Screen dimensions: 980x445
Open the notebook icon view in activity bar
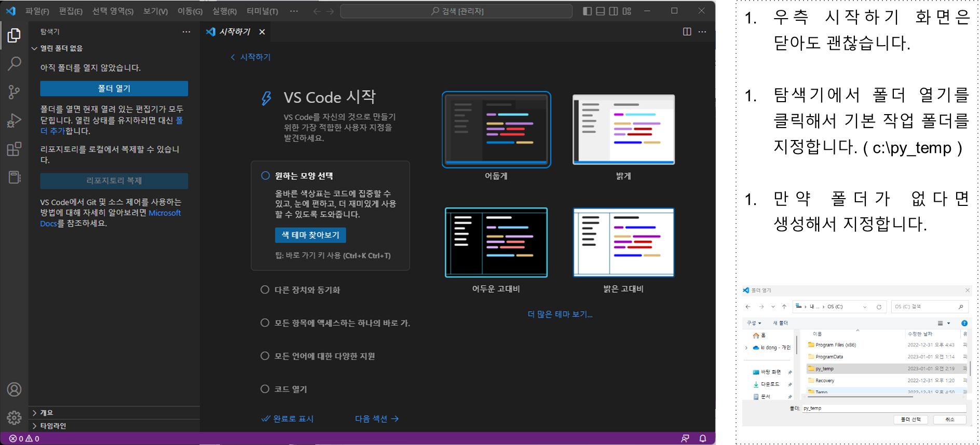tap(14, 177)
